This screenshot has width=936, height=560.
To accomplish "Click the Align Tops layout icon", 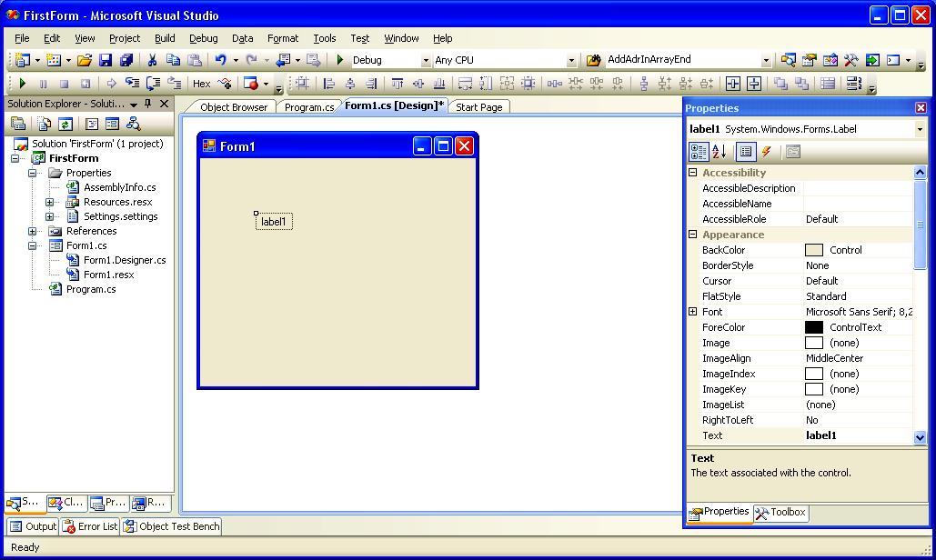I will (398, 84).
